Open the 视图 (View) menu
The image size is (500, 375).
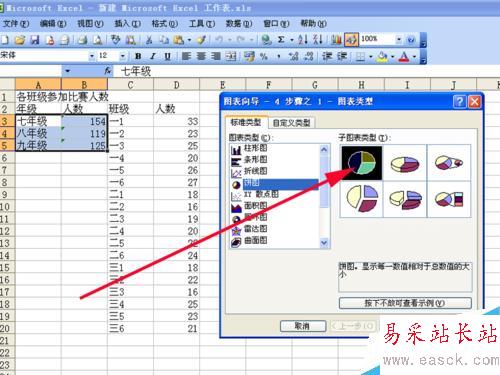tap(90, 24)
